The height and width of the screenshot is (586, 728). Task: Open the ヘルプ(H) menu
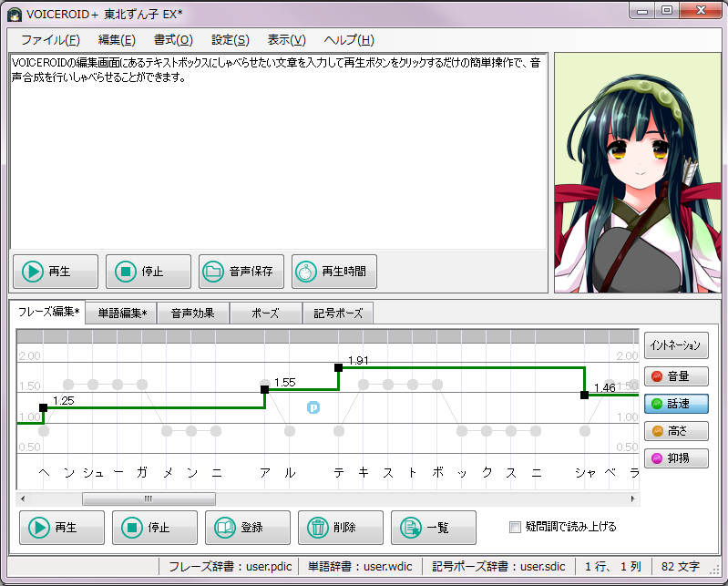pyautogui.click(x=349, y=40)
